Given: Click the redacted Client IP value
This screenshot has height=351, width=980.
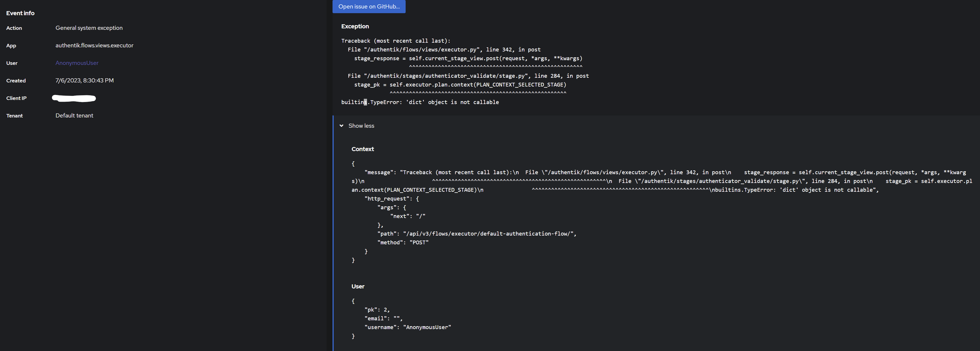Looking at the screenshot, I should click(x=74, y=98).
